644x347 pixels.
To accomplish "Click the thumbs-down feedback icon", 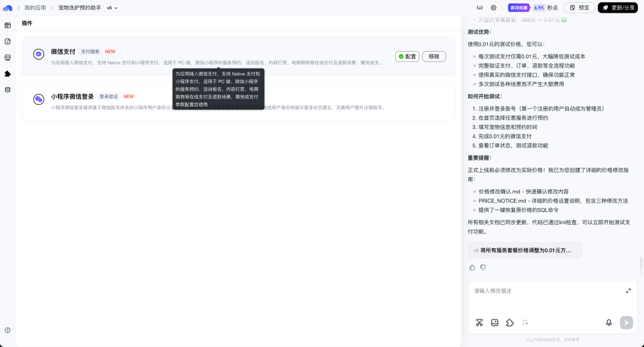I will coord(483,267).
